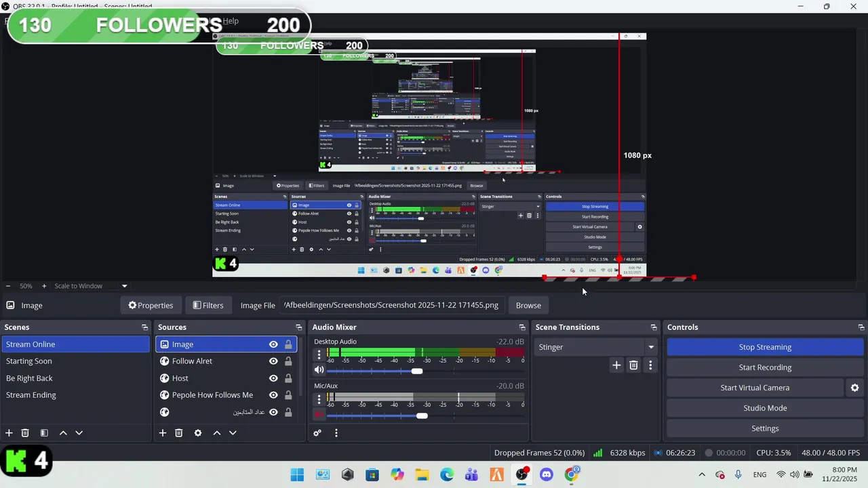
Task: Open scene filters icon in Scenes toolbar
Action: click(x=44, y=433)
